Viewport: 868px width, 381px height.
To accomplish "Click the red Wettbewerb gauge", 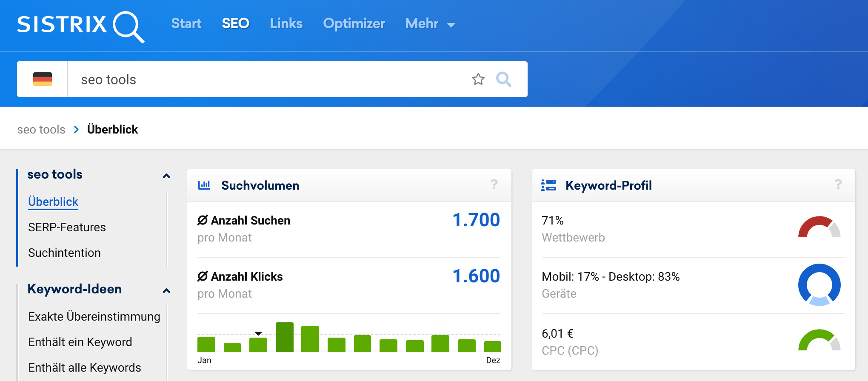I will [819, 228].
